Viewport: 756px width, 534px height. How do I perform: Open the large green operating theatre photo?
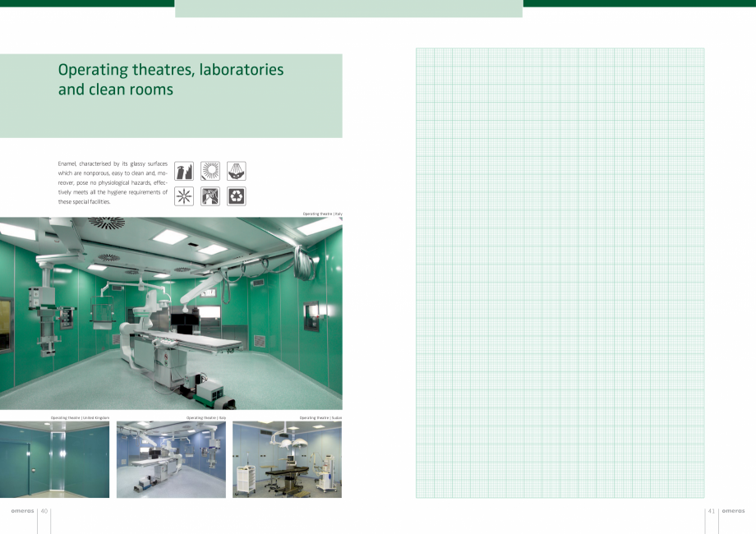click(x=172, y=314)
